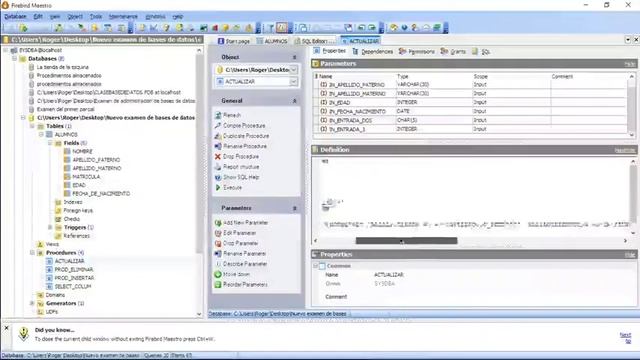Expand the Triggers node

50,227
